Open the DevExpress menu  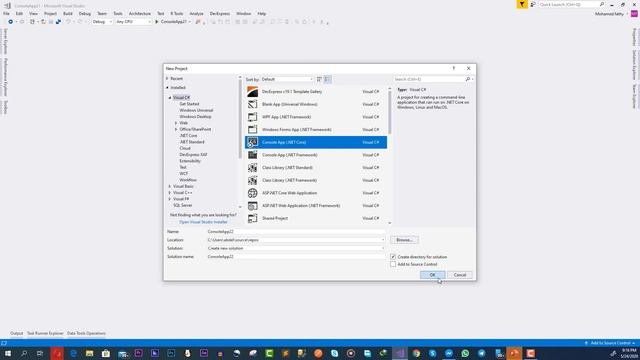pos(220,13)
